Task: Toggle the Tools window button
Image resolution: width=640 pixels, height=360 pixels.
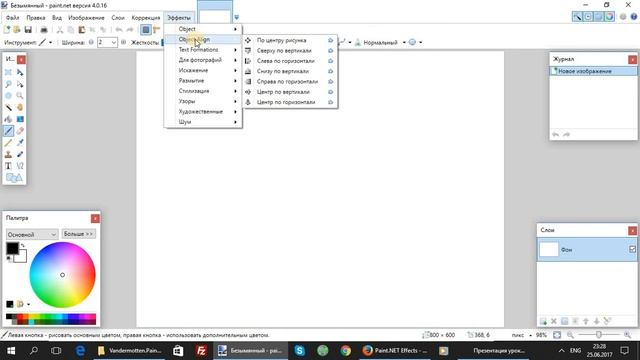Action: point(577,17)
